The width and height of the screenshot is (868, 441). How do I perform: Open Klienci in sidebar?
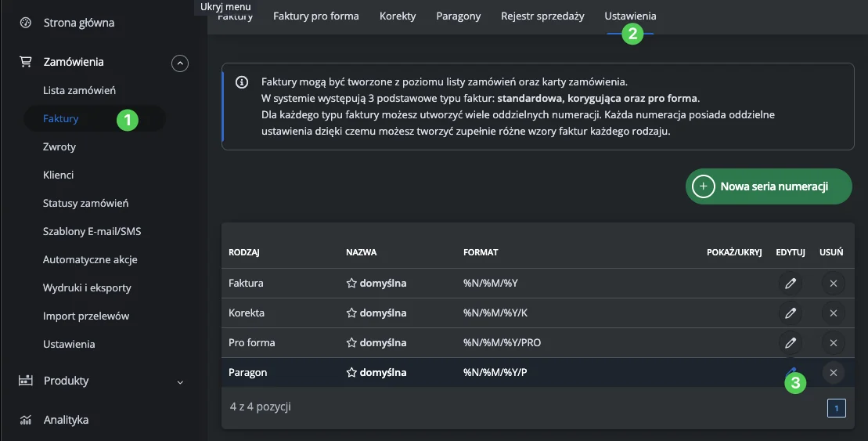(58, 175)
